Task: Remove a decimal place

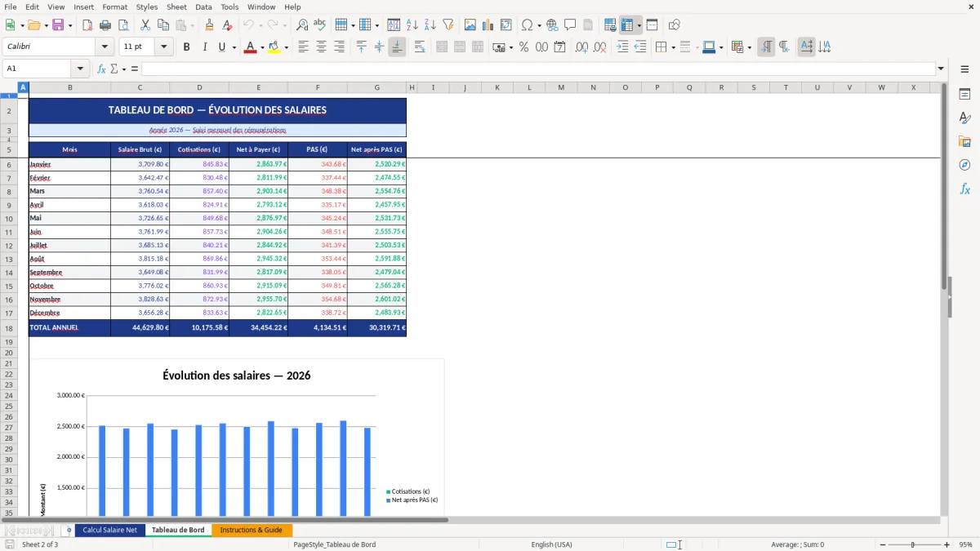Action: point(600,47)
